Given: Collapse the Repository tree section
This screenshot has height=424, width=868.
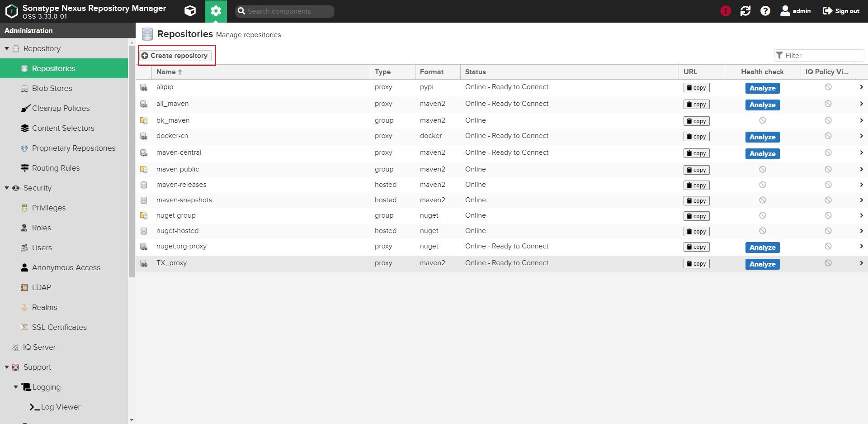Looking at the screenshot, I should 7,48.
